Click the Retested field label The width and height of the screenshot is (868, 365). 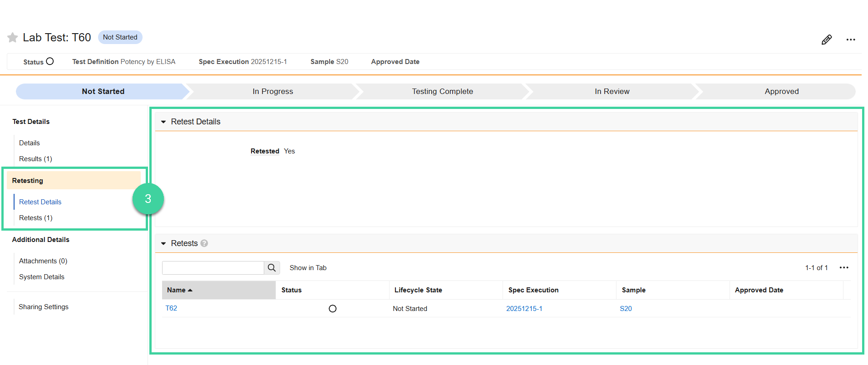[265, 151]
